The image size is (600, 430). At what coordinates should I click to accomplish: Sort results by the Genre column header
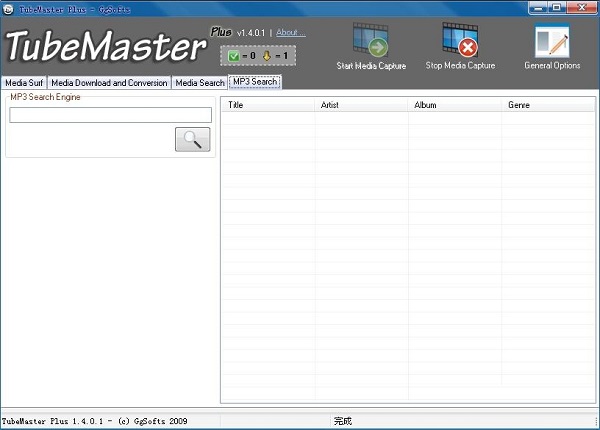(548, 105)
